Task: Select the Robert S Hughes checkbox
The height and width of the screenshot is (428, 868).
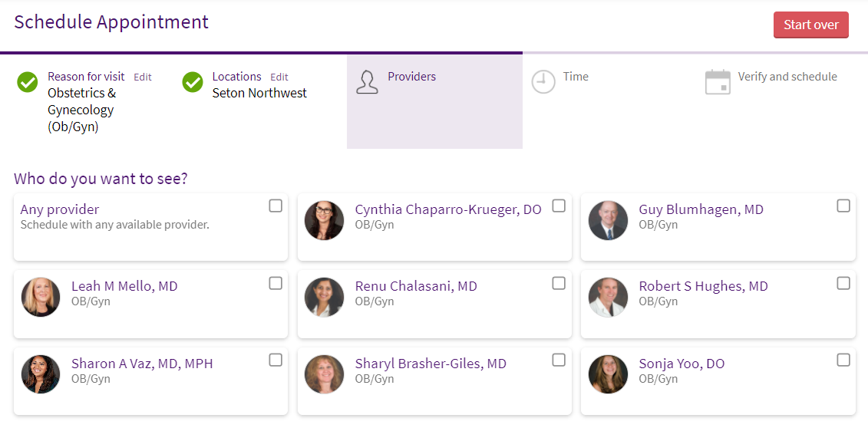Action: pos(843,283)
